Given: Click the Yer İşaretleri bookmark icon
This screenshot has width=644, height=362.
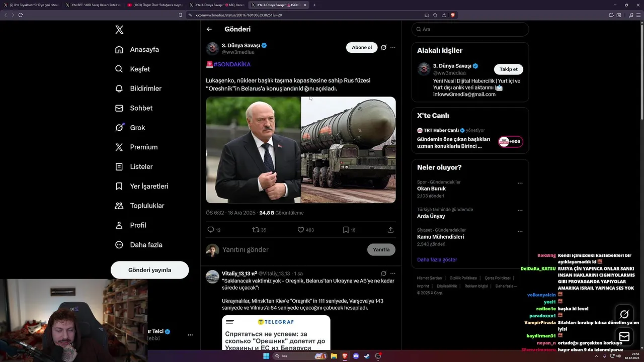Looking at the screenshot, I should 119,186.
